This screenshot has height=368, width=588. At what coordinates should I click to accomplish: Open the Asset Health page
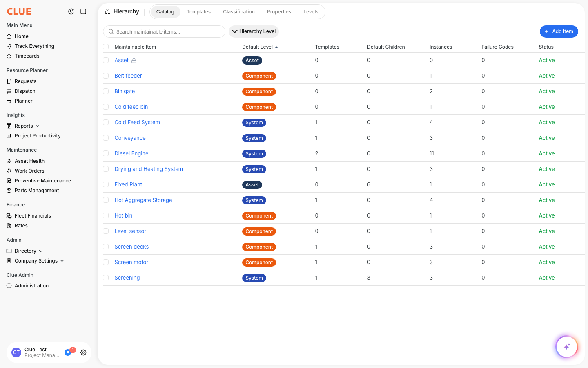click(x=30, y=161)
